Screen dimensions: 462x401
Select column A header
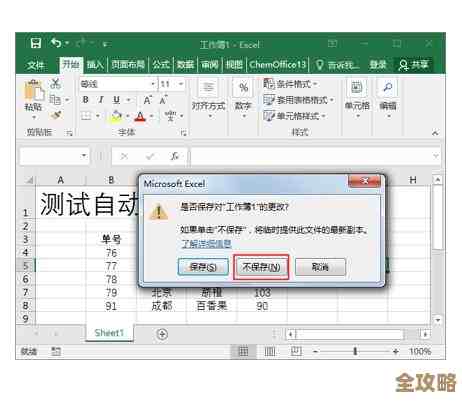click(61, 180)
